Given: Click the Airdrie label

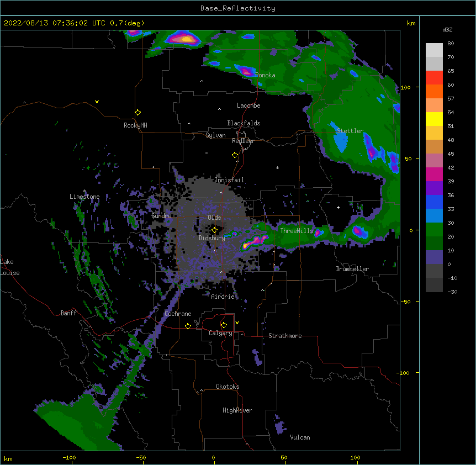Looking at the screenshot, I should tap(223, 297).
